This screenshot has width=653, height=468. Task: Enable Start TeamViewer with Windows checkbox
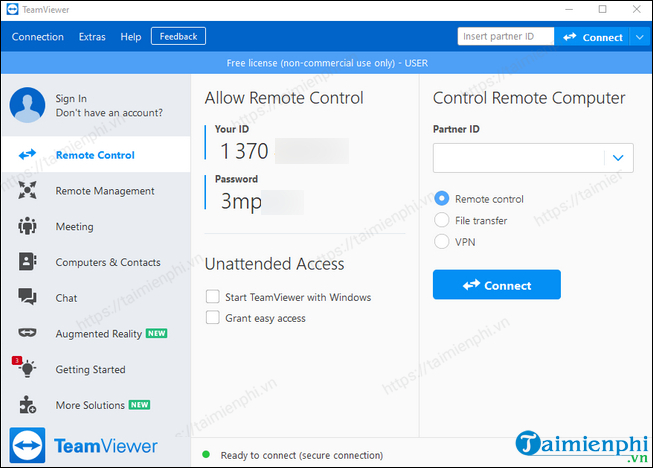pyautogui.click(x=213, y=297)
